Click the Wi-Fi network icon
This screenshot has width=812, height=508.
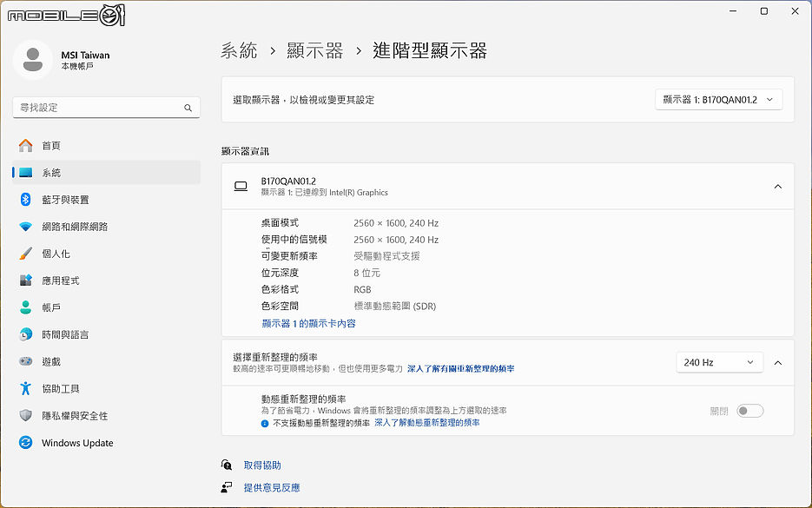coord(25,227)
